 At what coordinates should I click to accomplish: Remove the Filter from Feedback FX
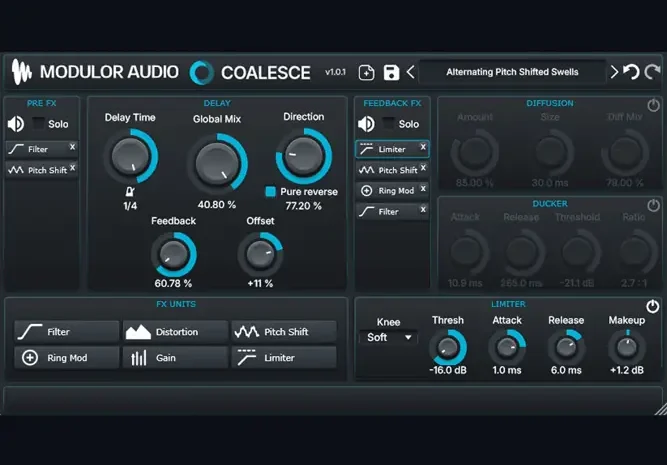423,209
